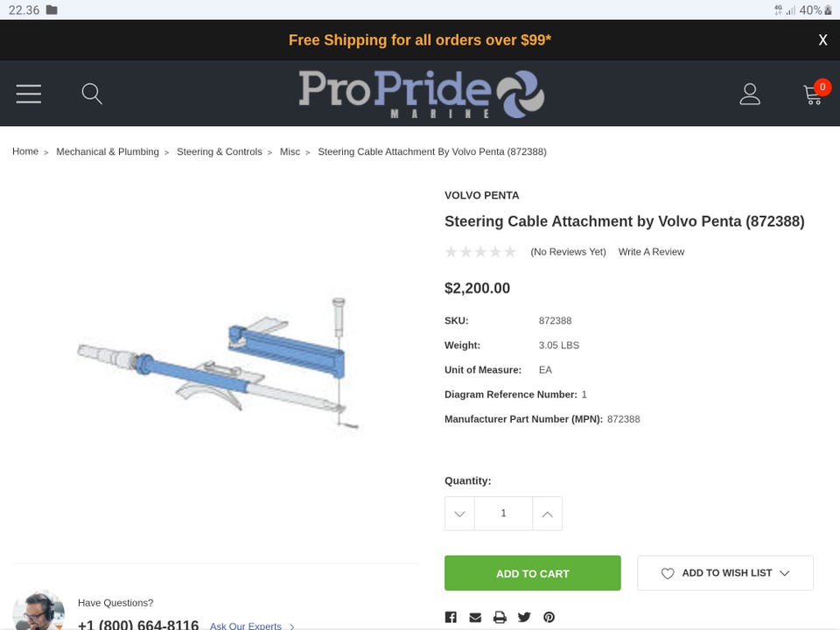Decrease quantity with down arrow
The image size is (840, 630).
tap(459, 514)
